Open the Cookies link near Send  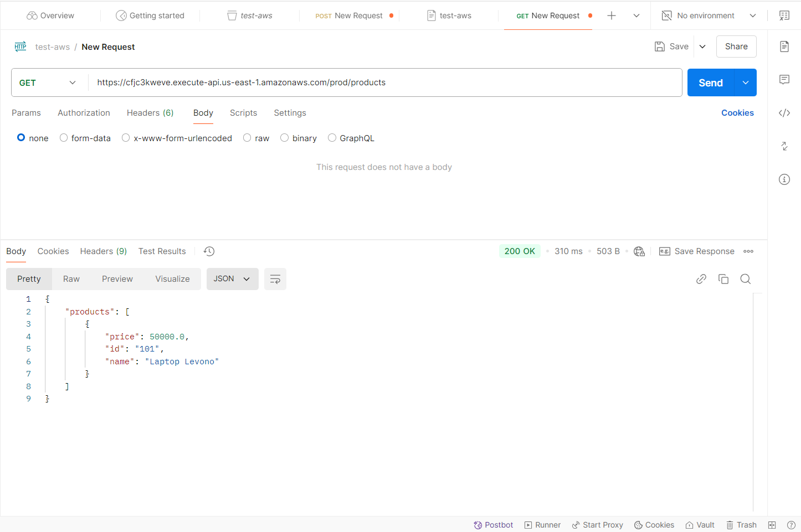click(x=737, y=113)
